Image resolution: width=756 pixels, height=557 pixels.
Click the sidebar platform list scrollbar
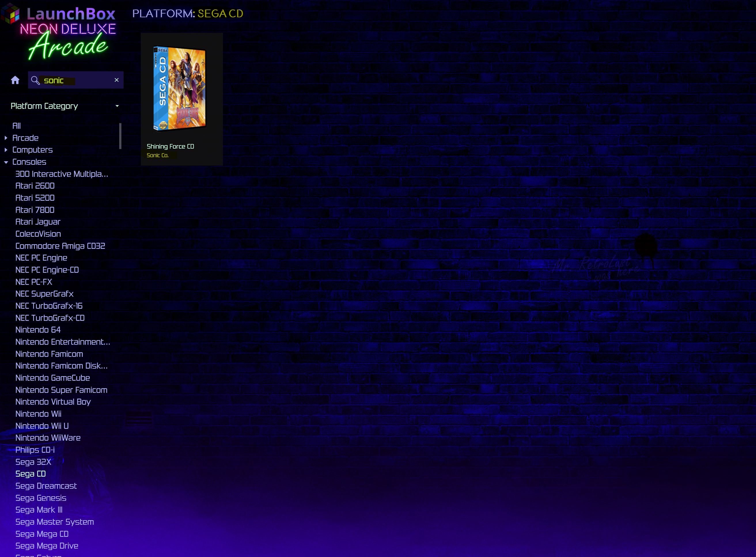pyautogui.click(x=120, y=136)
